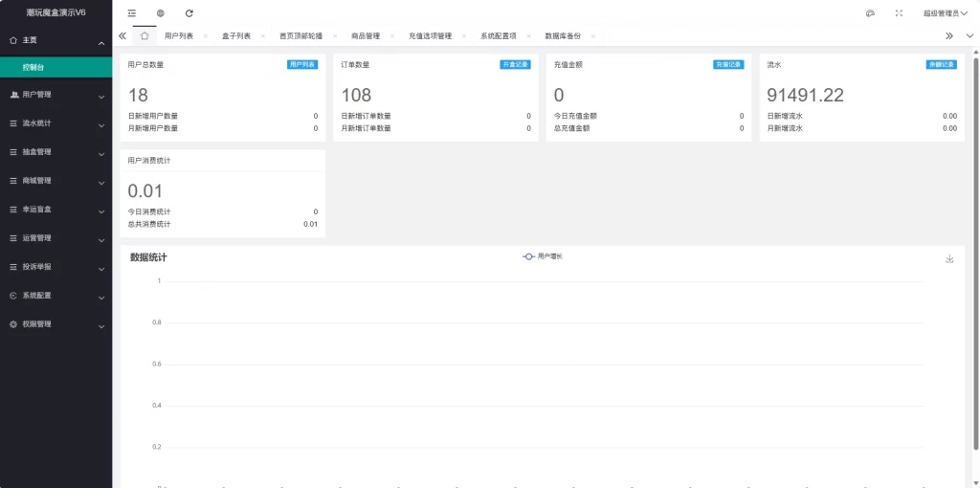
Task: Click the home tab icon
Action: (144, 35)
